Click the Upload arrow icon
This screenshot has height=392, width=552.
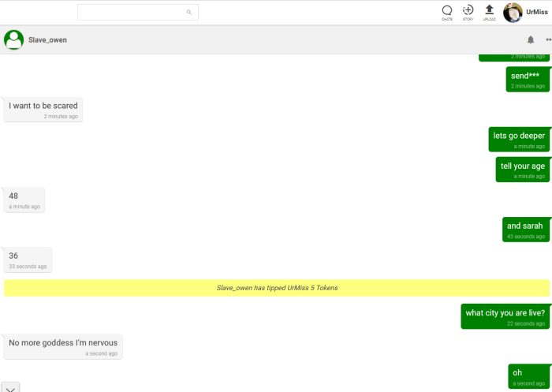489,11
